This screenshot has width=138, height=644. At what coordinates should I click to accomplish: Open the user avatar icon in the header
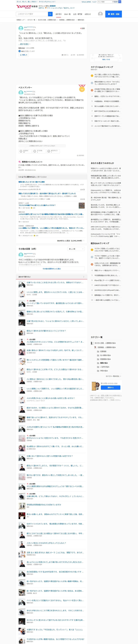click(x=100, y=14)
